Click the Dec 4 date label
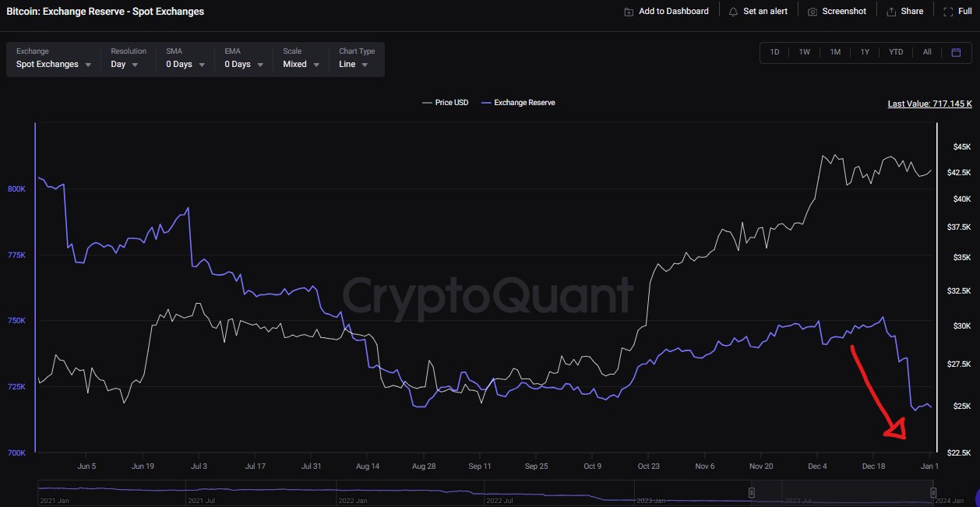This screenshot has width=980, height=507. coord(817,467)
